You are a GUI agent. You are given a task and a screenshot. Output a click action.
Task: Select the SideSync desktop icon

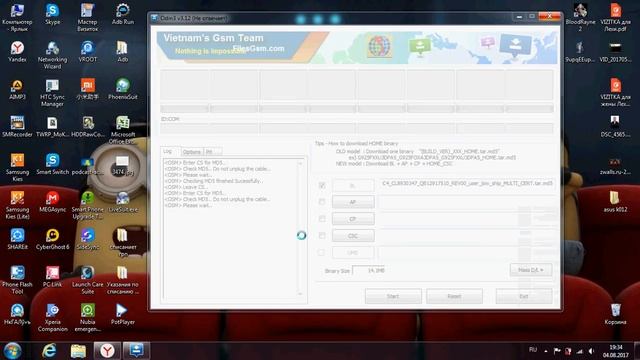87,240
